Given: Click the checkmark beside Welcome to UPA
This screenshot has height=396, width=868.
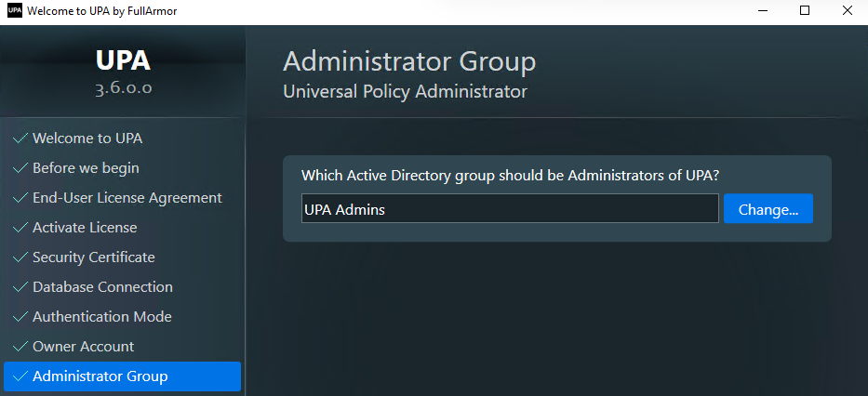Looking at the screenshot, I should 19,139.
